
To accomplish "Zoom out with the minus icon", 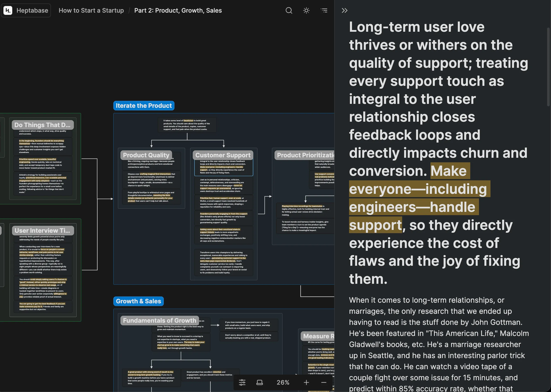I will [x=324, y=382].
